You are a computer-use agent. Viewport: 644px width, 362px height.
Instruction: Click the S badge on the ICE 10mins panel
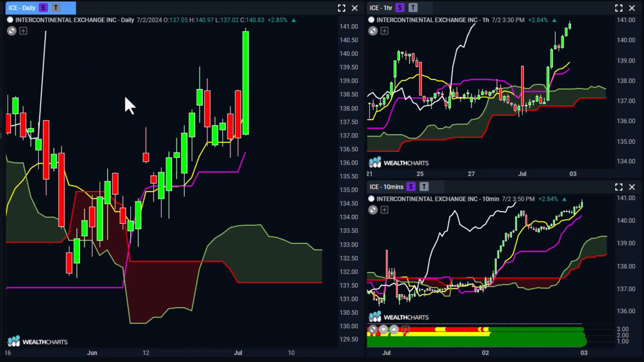pos(411,187)
